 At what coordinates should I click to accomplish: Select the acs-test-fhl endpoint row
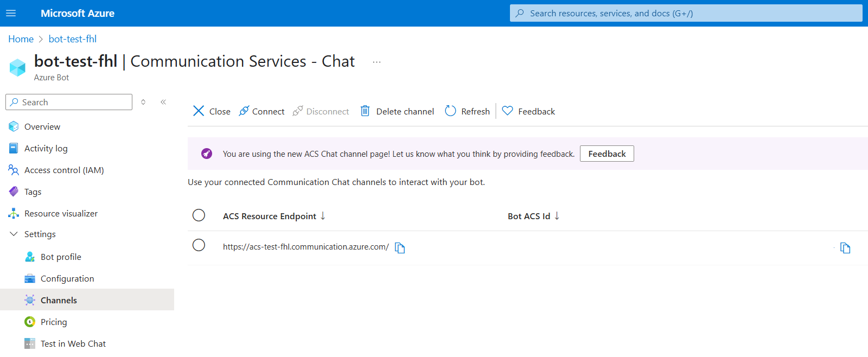pyautogui.click(x=199, y=245)
